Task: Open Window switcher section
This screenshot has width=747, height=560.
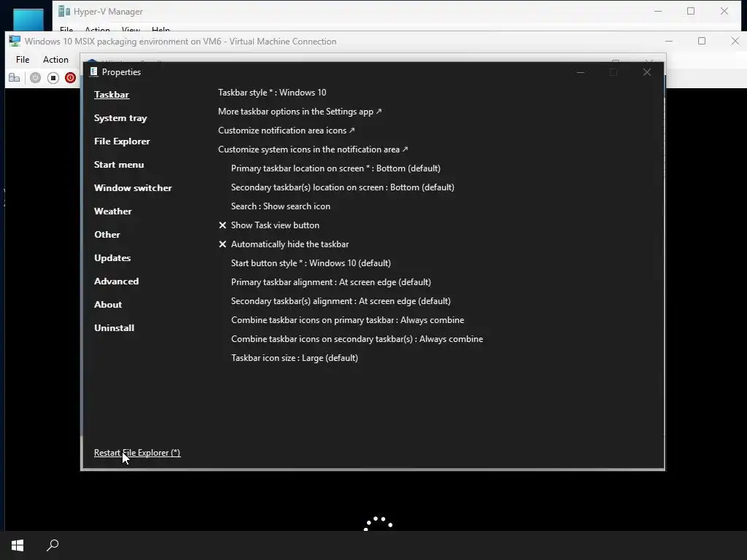Action: point(133,187)
